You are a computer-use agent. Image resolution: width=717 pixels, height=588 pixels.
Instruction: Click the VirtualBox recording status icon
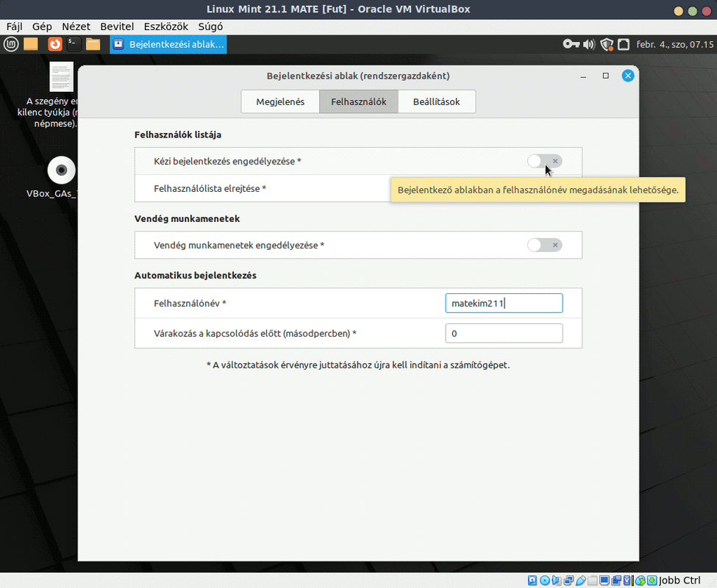click(616, 580)
